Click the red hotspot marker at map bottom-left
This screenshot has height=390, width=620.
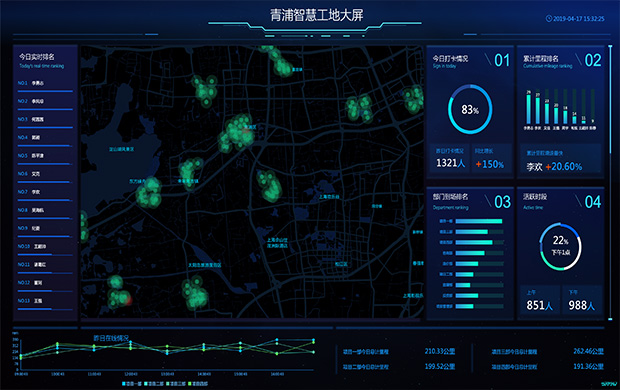(129, 299)
